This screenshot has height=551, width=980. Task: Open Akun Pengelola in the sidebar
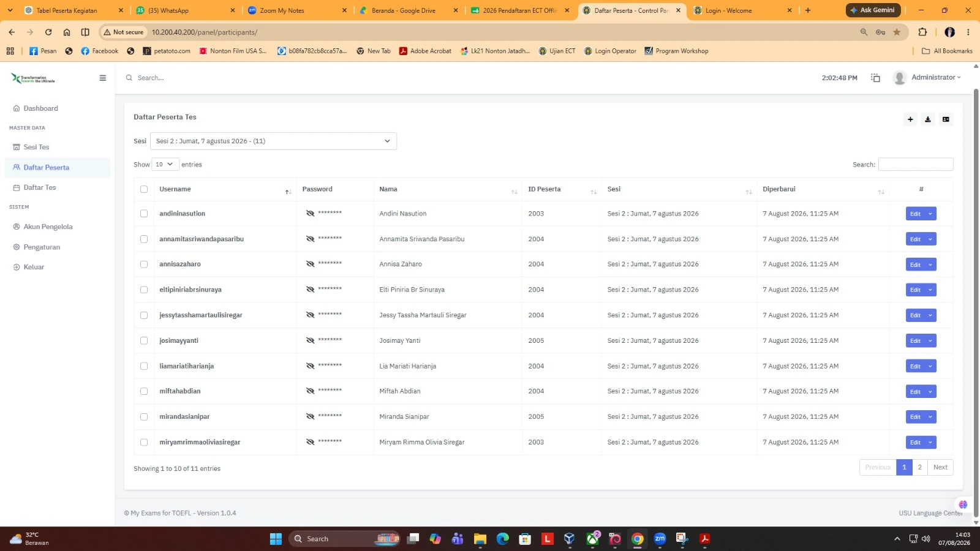[x=48, y=227]
